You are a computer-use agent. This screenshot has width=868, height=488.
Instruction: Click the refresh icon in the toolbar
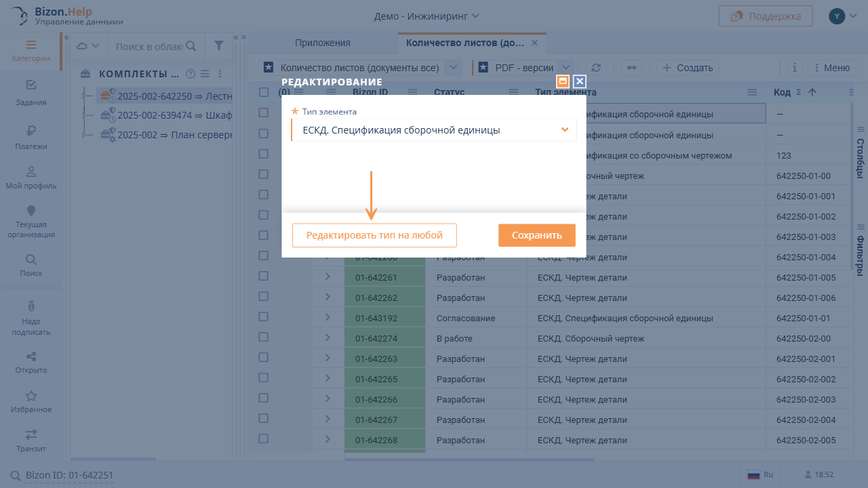(x=596, y=68)
